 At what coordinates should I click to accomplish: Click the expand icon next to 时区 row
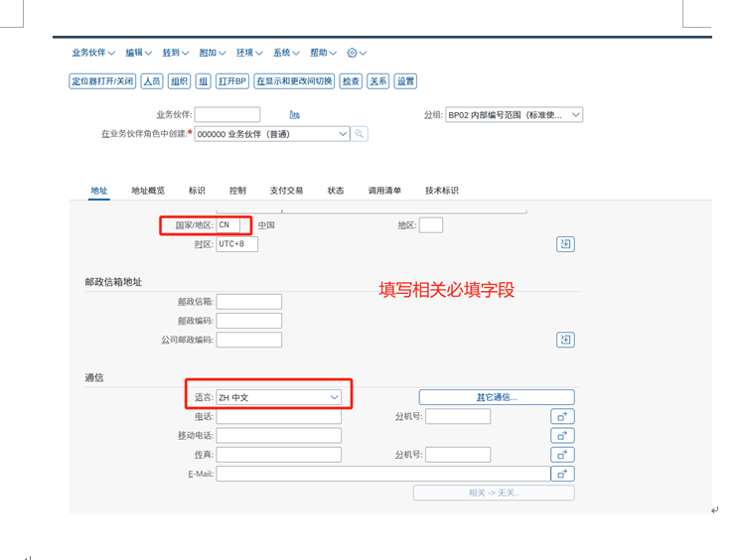pos(564,244)
